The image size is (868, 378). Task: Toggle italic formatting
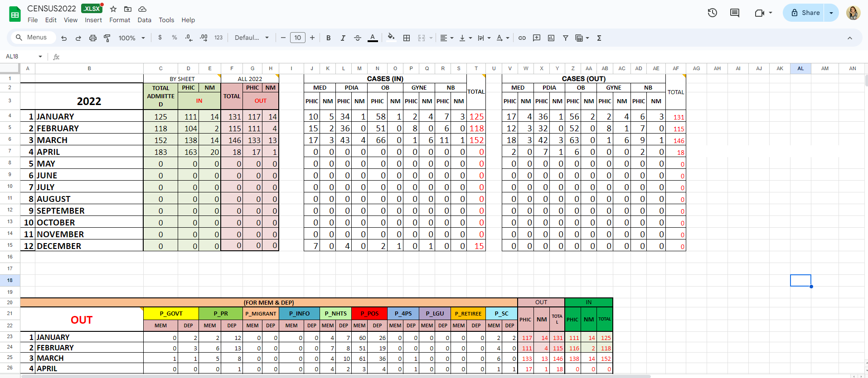click(x=343, y=38)
